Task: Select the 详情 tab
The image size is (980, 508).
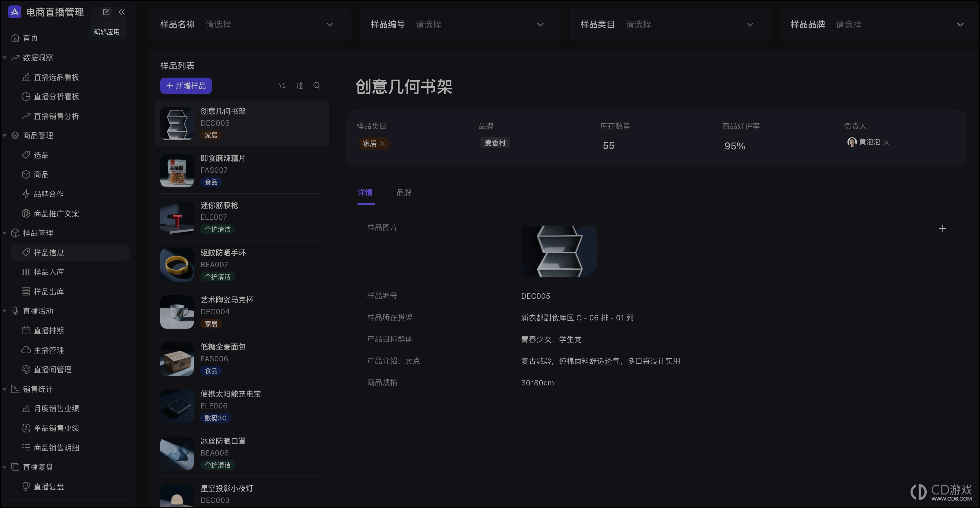Action: tap(365, 192)
